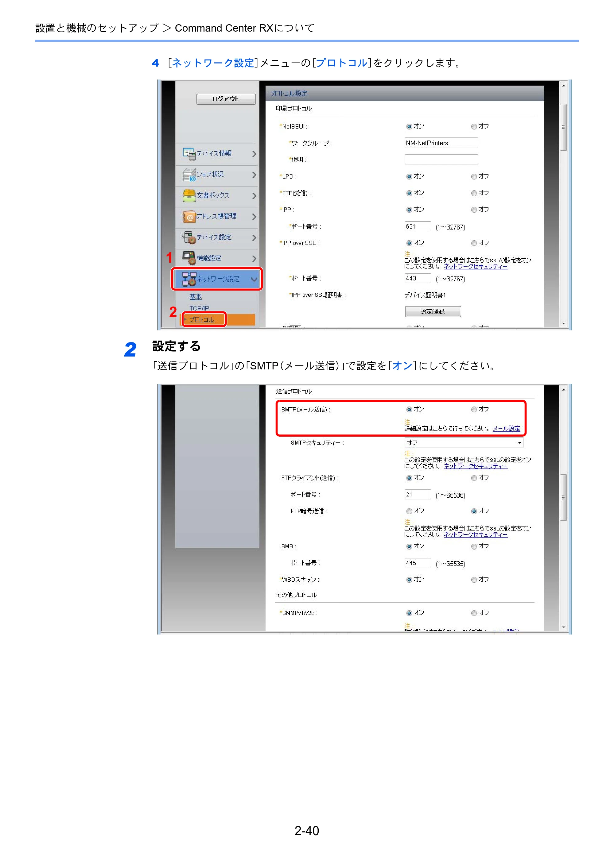Click the デバイス設定 icon in sidebar
Viewport: 614px width, 868px height.
pos(189,237)
